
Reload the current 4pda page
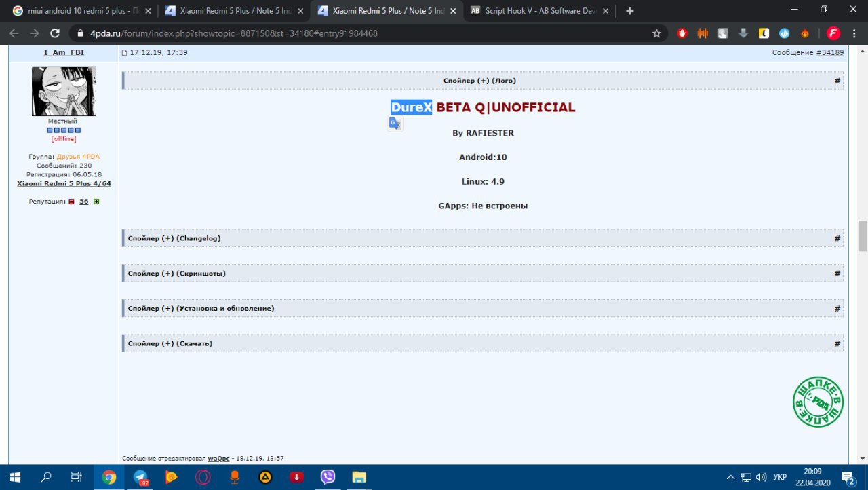pyautogui.click(x=56, y=33)
